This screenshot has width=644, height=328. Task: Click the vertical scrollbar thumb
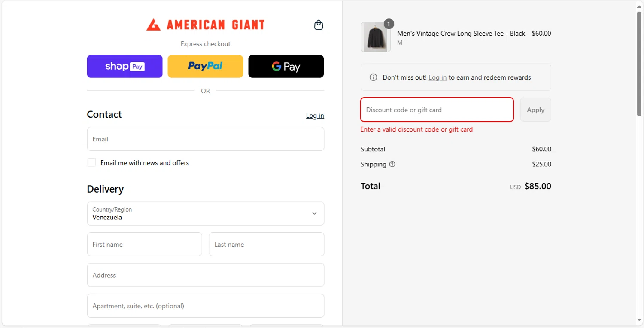[639, 64]
